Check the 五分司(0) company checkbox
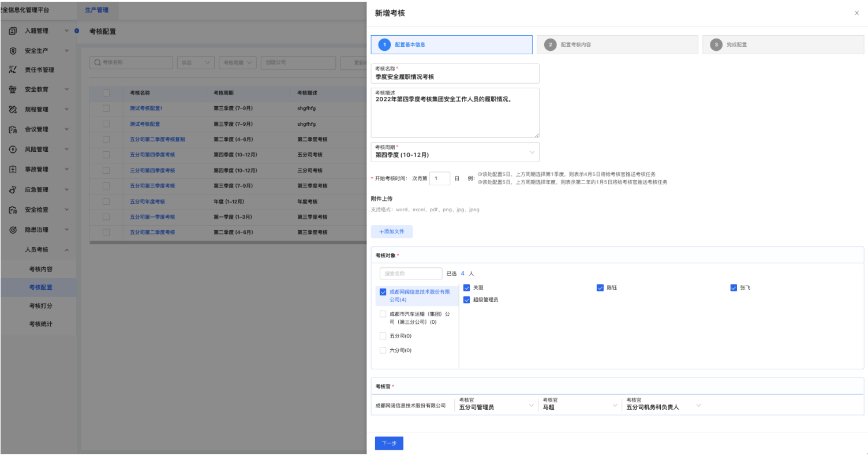This screenshot has height=456, width=868. pyautogui.click(x=383, y=336)
